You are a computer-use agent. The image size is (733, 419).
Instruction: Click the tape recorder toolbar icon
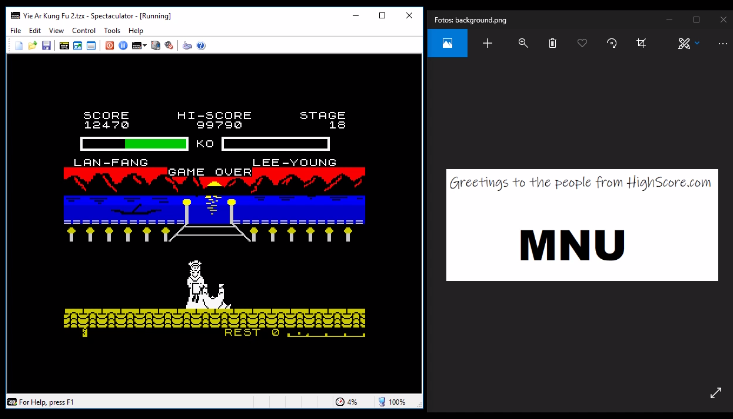(x=156, y=45)
